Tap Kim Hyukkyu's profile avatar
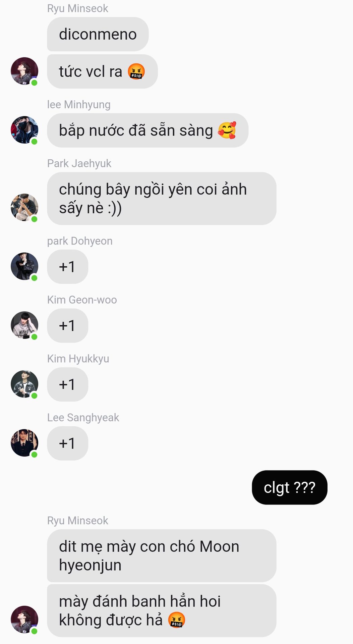 (24, 384)
